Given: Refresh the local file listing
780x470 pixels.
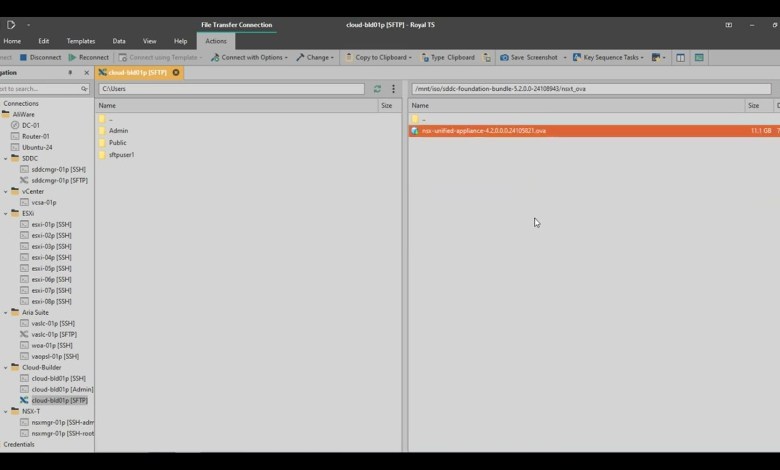Looking at the screenshot, I should 377,89.
